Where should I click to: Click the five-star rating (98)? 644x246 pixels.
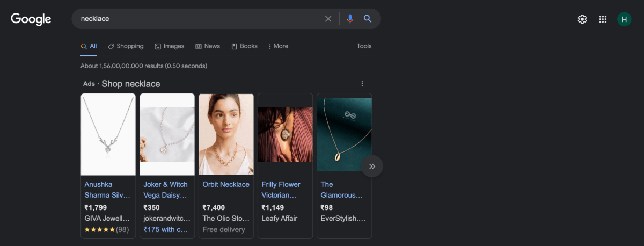[107, 229]
